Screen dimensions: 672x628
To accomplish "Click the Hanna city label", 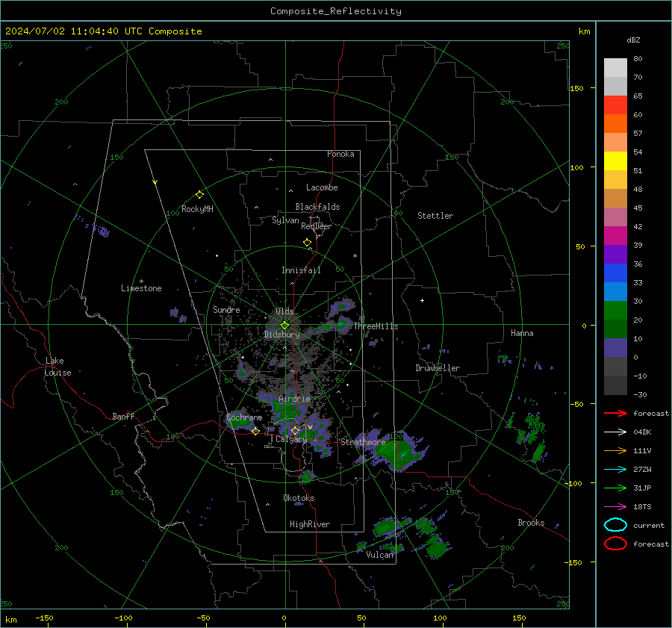I will (x=522, y=333).
